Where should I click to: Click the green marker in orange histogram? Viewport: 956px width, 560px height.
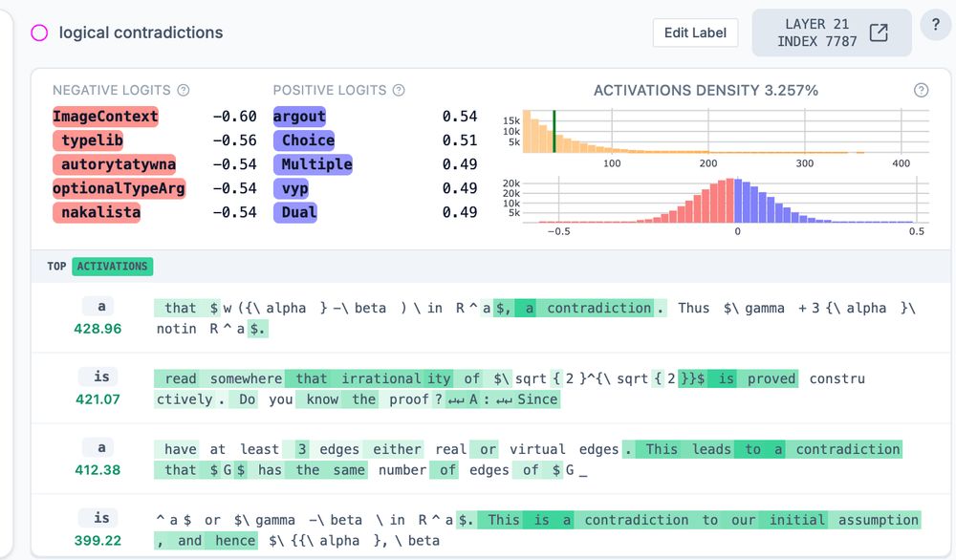tap(554, 132)
